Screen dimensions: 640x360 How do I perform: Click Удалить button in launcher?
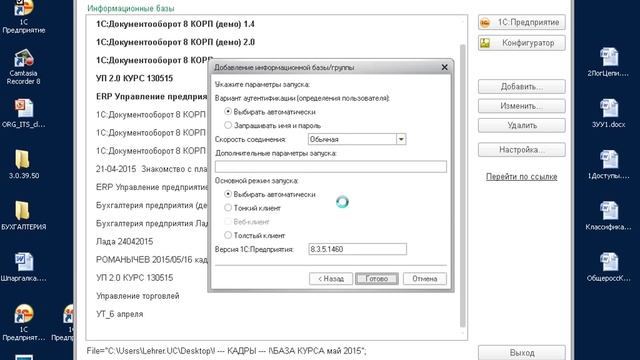click(x=522, y=125)
